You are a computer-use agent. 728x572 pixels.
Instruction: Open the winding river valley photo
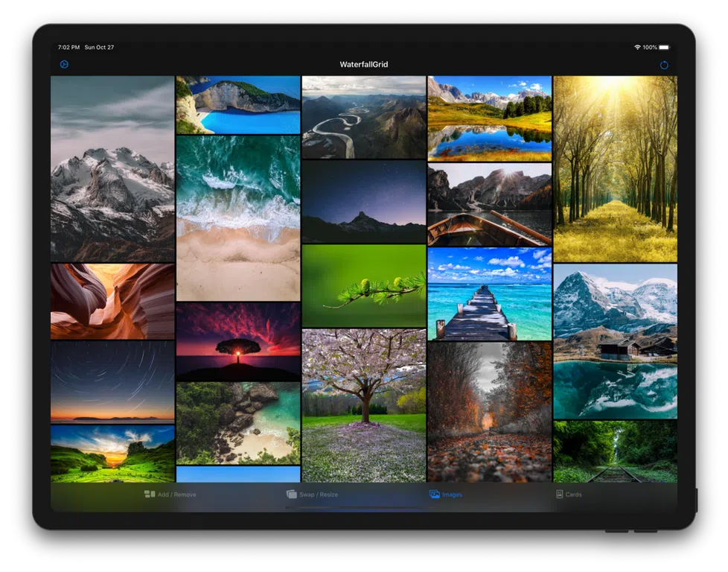click(x=363, y=117)
